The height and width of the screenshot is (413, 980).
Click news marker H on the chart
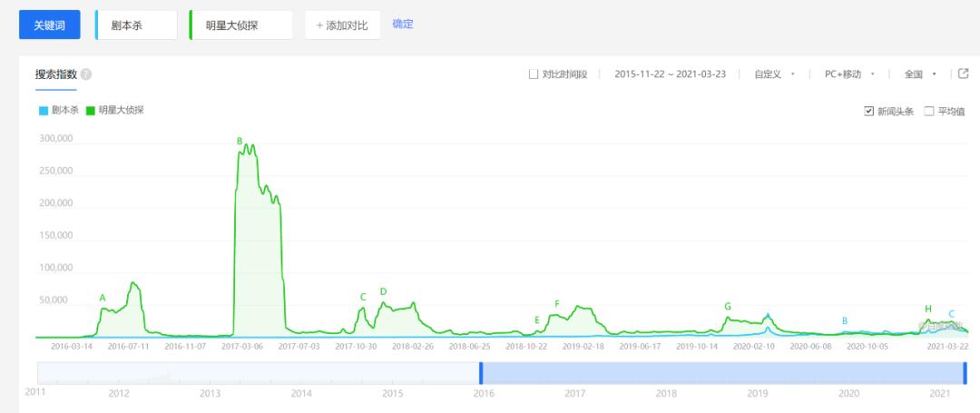point(928,309)
